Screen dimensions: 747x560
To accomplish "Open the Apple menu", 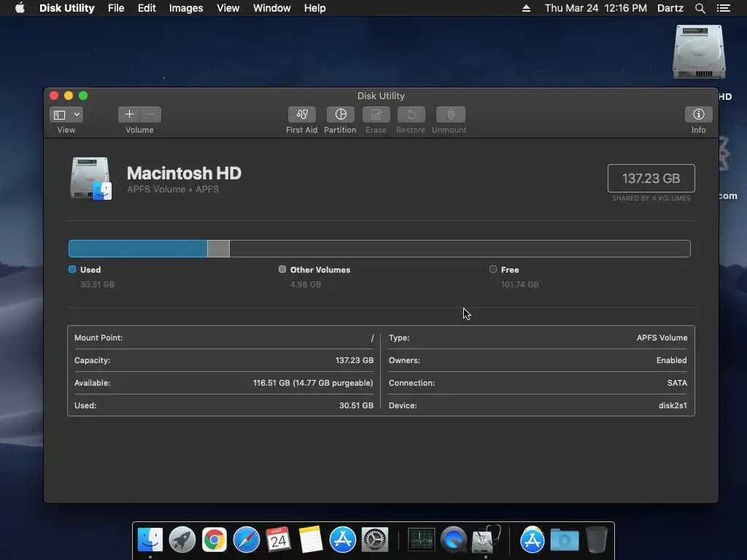I will click(20, 8).
